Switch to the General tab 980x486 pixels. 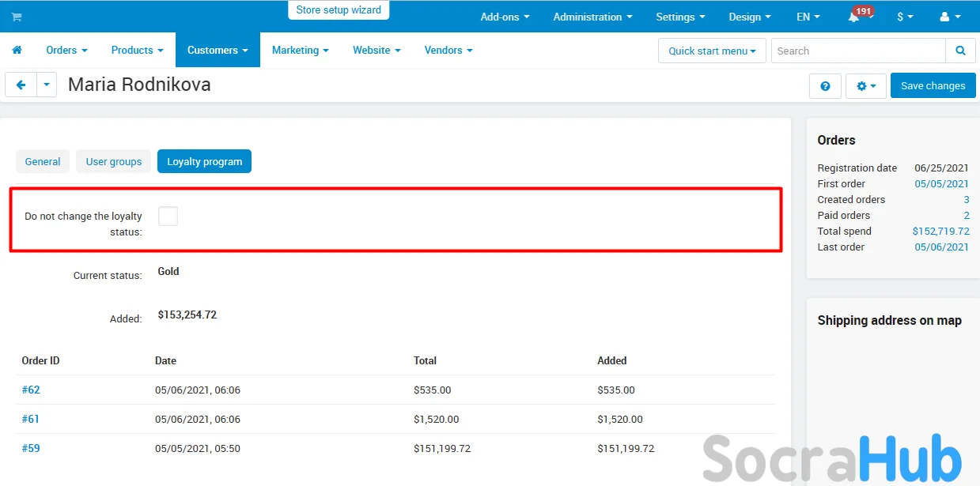point(43,161)
